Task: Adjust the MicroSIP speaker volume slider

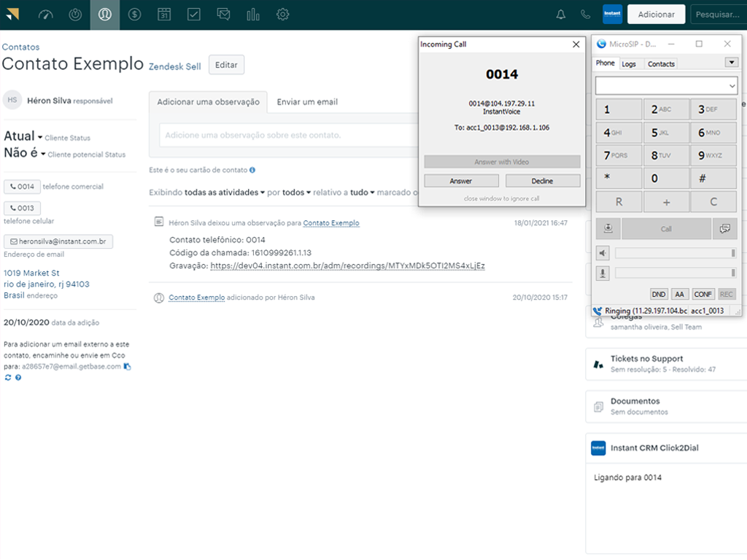Action: click(x=675, y=253)
